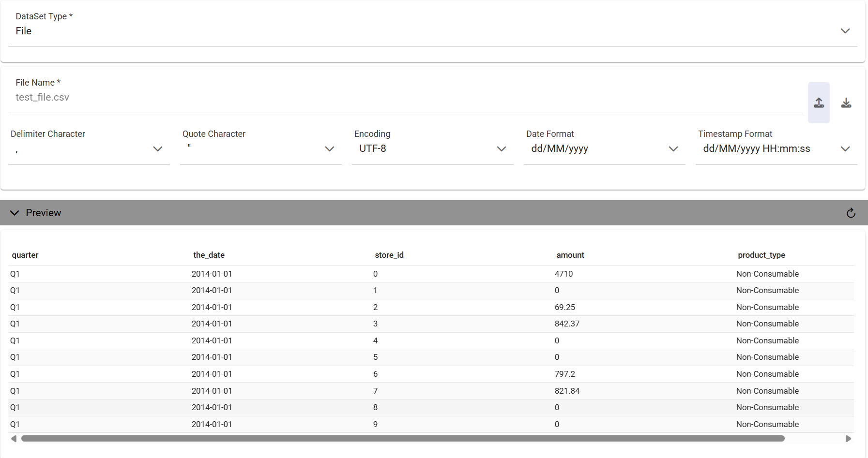Click the Q1 cell in the store_id 0 row
Viewport: 868px width, 458px height.
pos(15,274)
